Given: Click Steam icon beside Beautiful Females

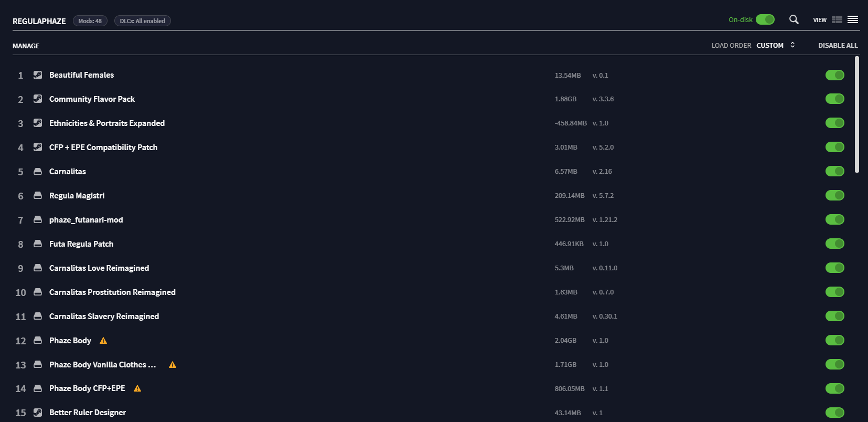Looking at the screenshot, I should [x=38, y=75].
